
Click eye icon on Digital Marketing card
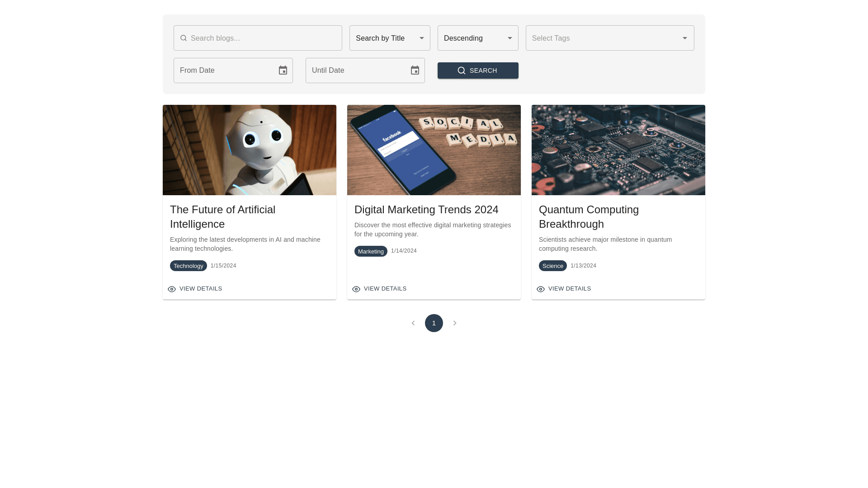click(356, 289)
